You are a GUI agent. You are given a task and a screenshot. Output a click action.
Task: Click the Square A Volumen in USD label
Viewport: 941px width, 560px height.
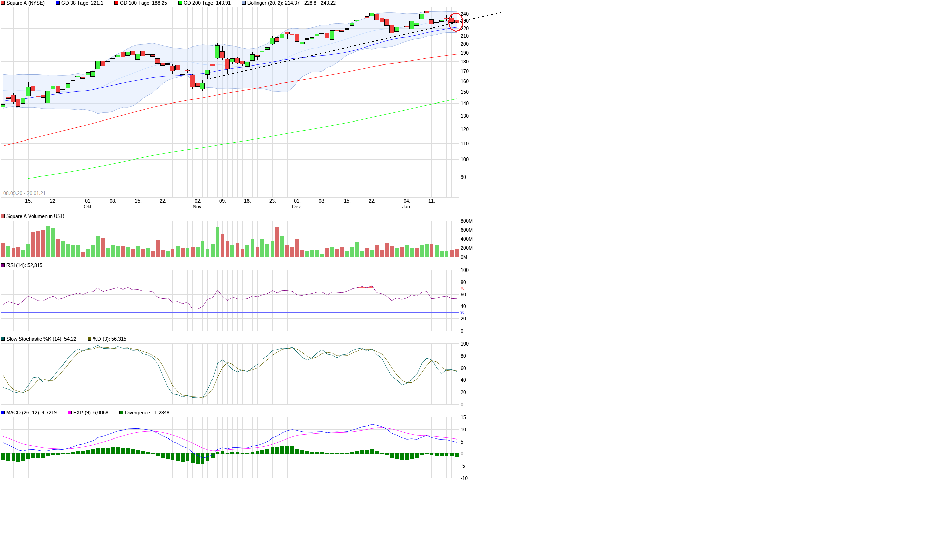click(35, 216)
